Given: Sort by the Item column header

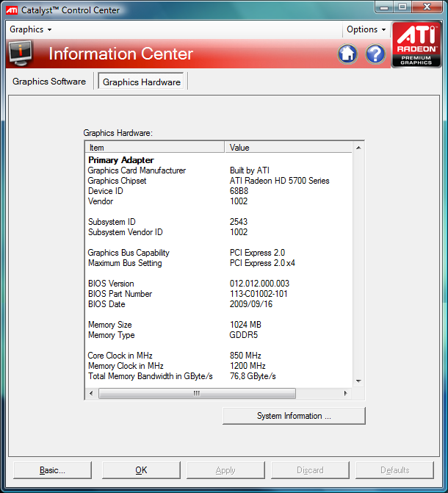Looking at the screenshot, I should (155, 148).
